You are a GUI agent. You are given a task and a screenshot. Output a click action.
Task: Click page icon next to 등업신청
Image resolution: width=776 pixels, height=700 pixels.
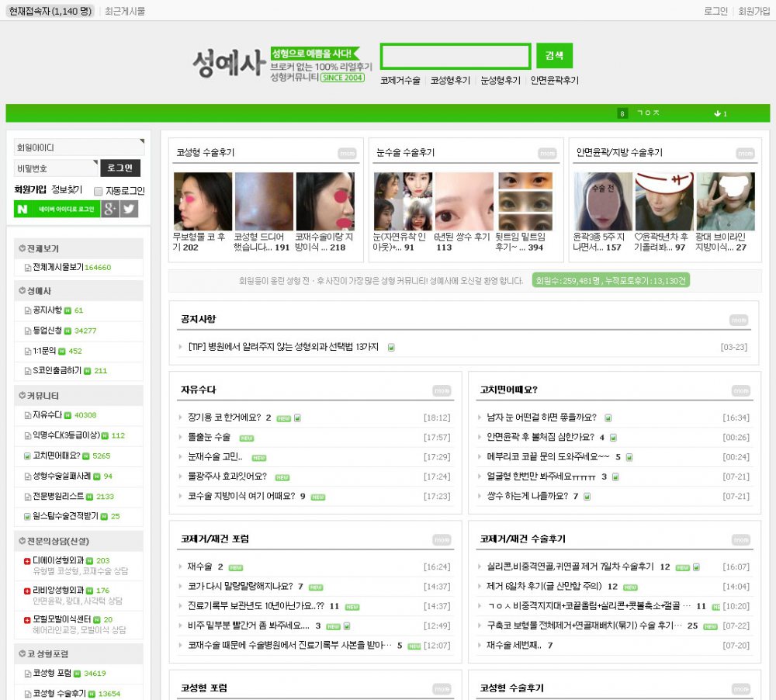click(x=28, y=331)
